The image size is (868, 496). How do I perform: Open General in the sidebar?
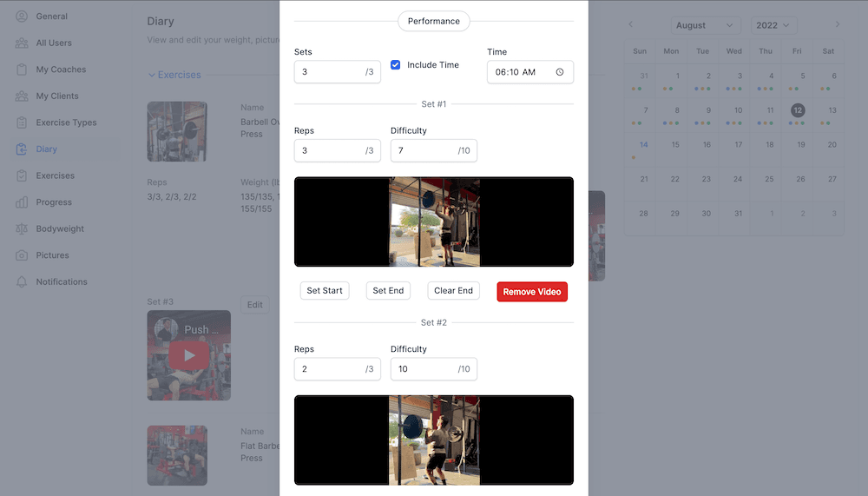pos(65,17)
